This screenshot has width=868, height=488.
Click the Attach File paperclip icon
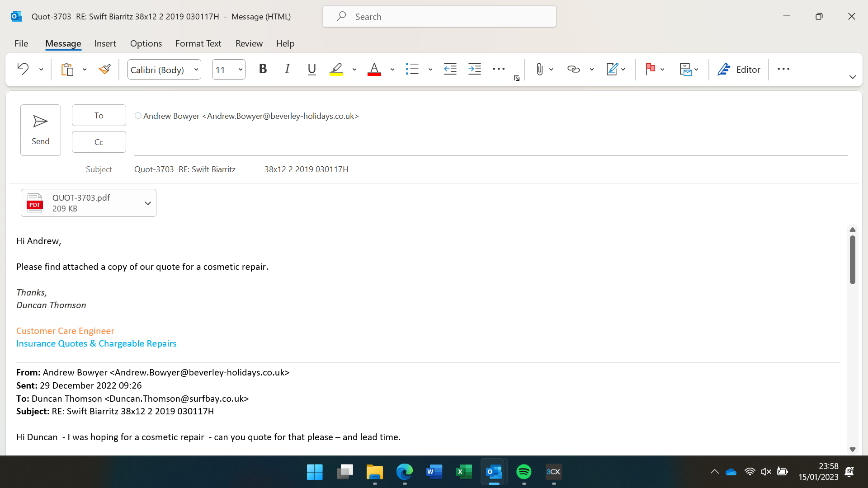539,69
